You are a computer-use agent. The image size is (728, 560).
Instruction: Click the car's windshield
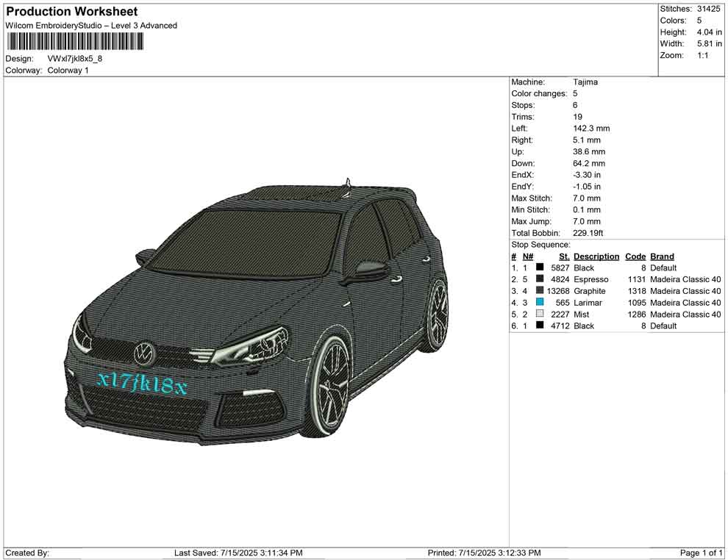pyautogui.click(x=248, y=240)
